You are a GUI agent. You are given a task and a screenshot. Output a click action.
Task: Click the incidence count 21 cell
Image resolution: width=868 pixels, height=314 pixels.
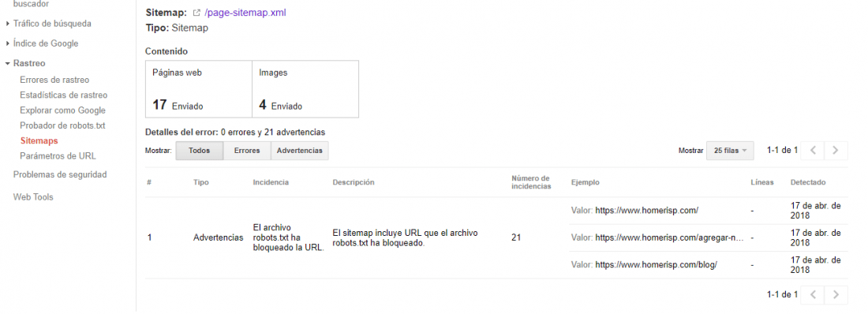coord(516,237)
